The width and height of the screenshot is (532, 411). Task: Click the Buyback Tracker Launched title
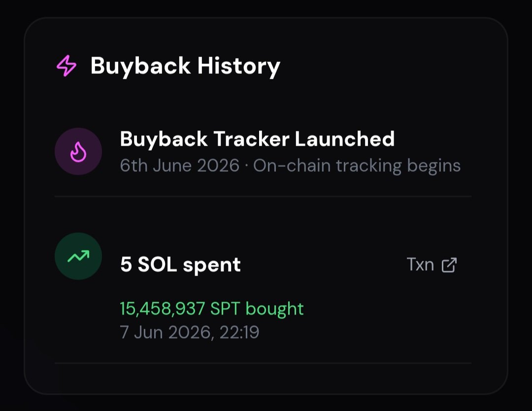click(x=257, y=139)
